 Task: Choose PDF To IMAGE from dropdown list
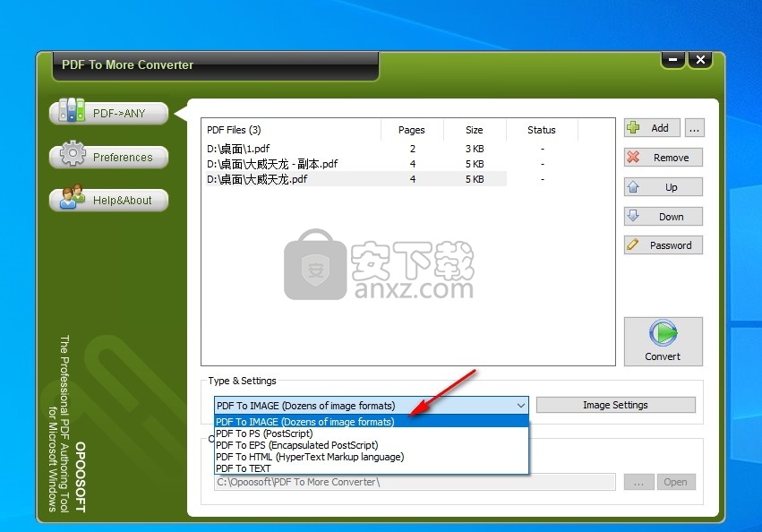coord(372,422)
